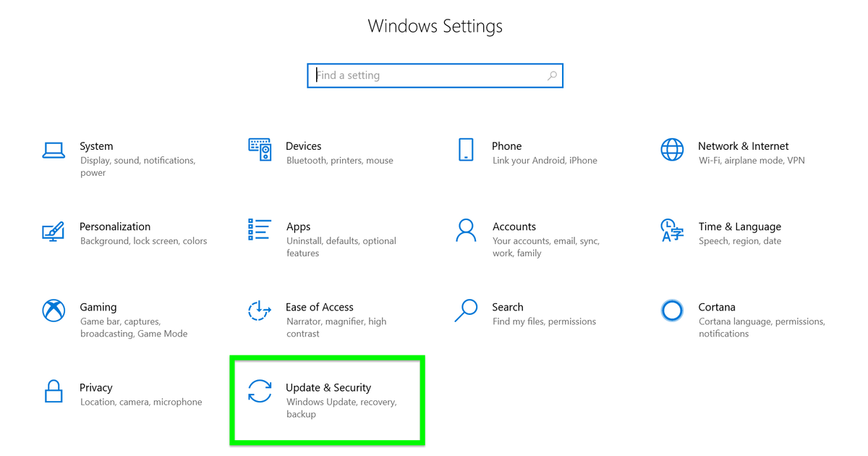Click the Devices keyboard icon
The height and width of the screenshot is (456, 868).
tap(260, 151)
